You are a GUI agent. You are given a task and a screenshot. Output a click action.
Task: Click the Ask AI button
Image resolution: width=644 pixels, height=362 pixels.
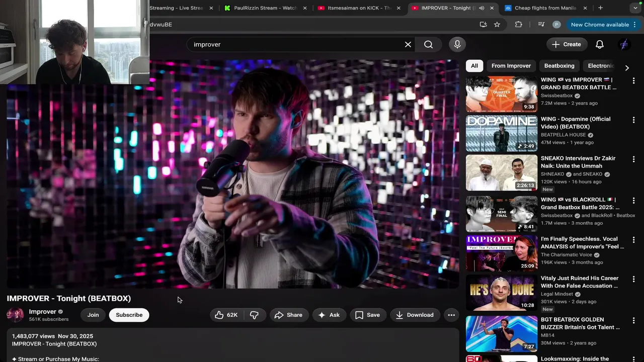point(329,315)
